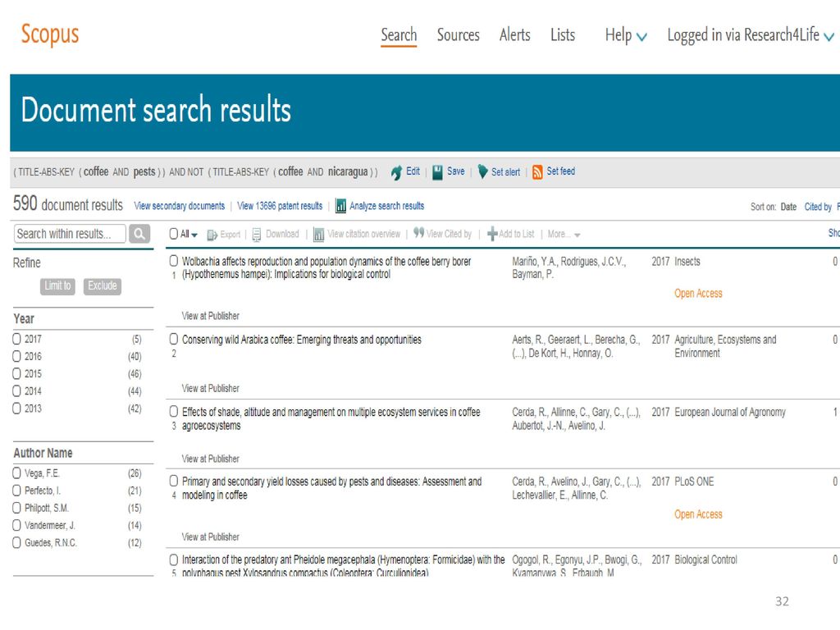Select the Conserving wild Arabica coffee checkbox
Image resolution: width=840 pixels, height=630 pixels.
point(174,339)
